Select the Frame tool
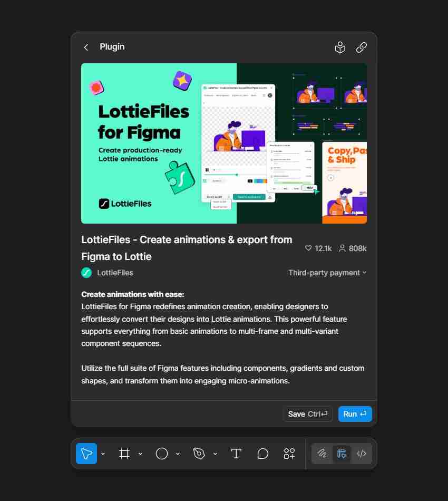Screen dimensions: 448x501 pyautogui.click(x=124, y=454)
